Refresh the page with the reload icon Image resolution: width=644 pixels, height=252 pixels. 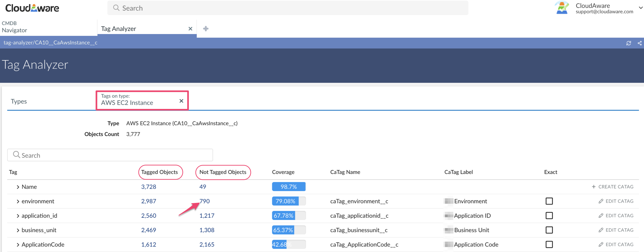(629, 43)
